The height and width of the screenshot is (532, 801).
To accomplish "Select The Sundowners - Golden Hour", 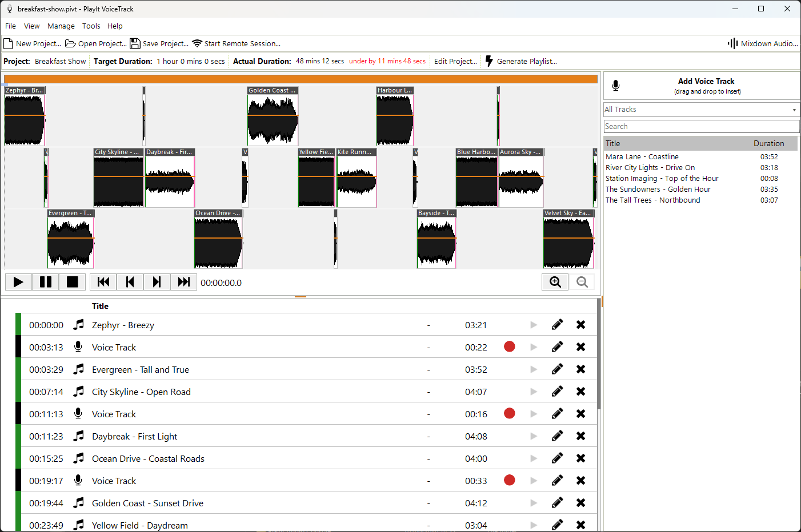I will click(x=700, y=189).
